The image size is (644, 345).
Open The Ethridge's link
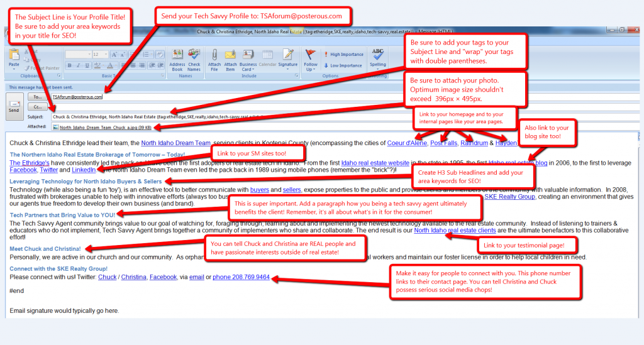[x=29, y=163]
